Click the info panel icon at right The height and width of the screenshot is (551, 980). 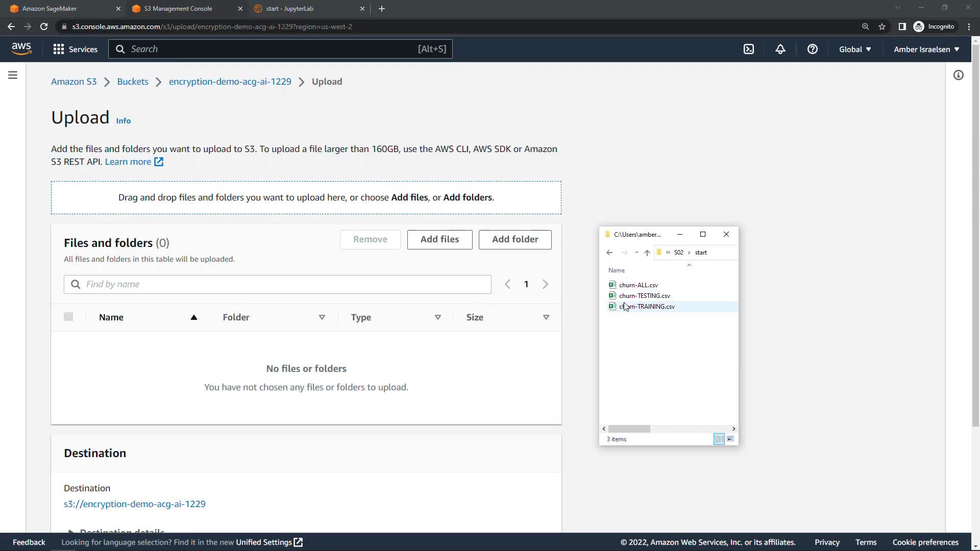[958, 76]
